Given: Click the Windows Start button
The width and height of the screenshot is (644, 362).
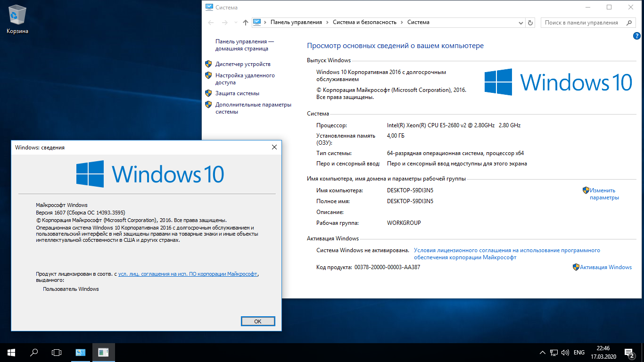Looking at the screenshot, I should tap(11, 352).
